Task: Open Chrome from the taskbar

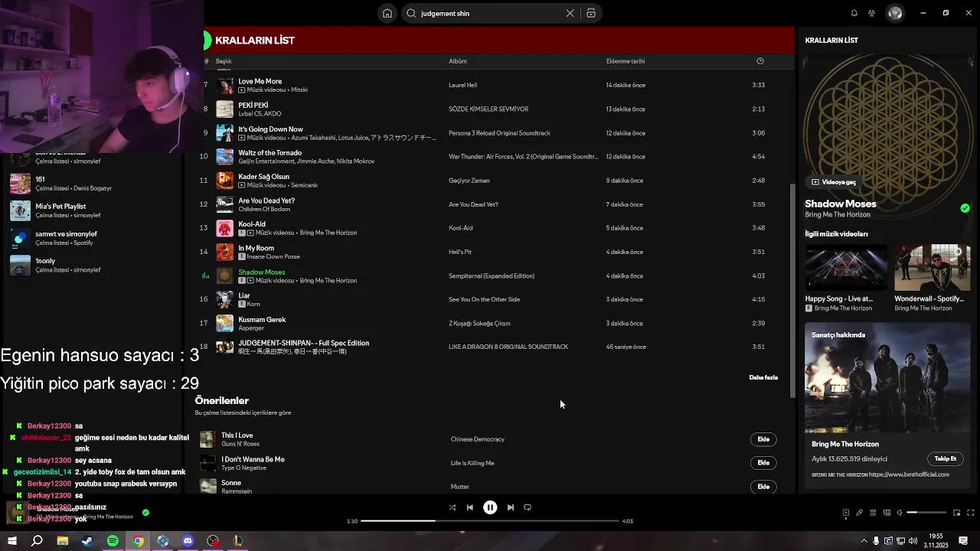Action: (x=138, y=541)
